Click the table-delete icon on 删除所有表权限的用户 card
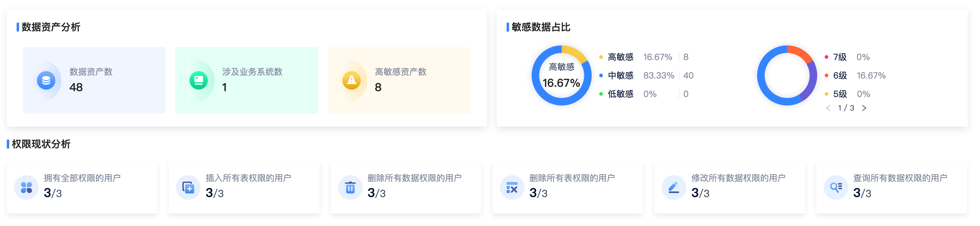Screen dimensions: 980x226 pos(512,187)
